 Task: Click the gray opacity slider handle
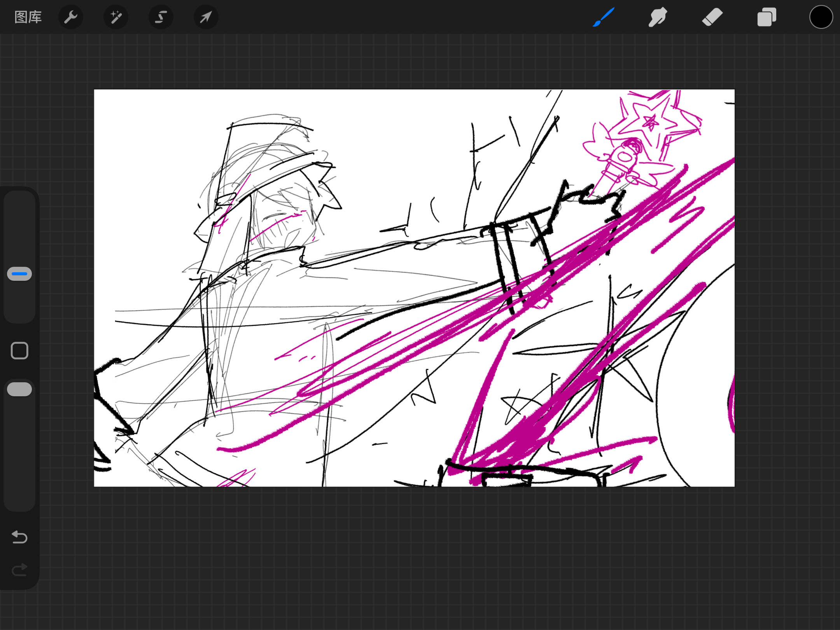(19, 389)
